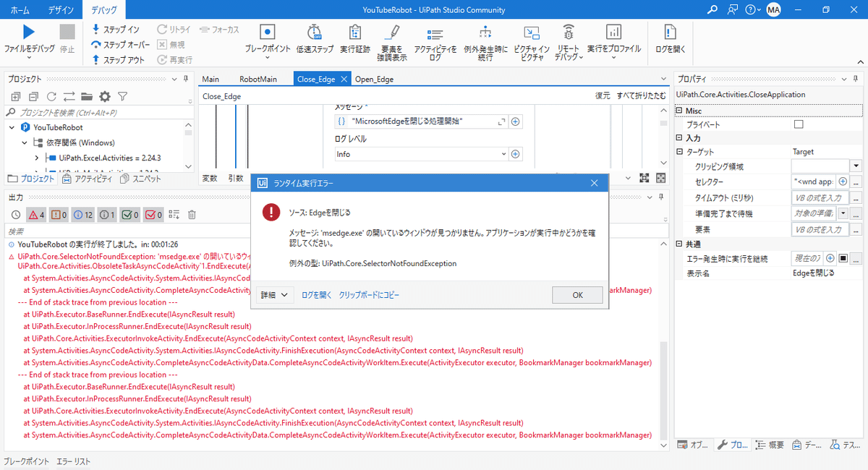Click すべて折りたたむ collapse all link
Image resolution: width=868 pixels, height=470 pixels.
642,95
